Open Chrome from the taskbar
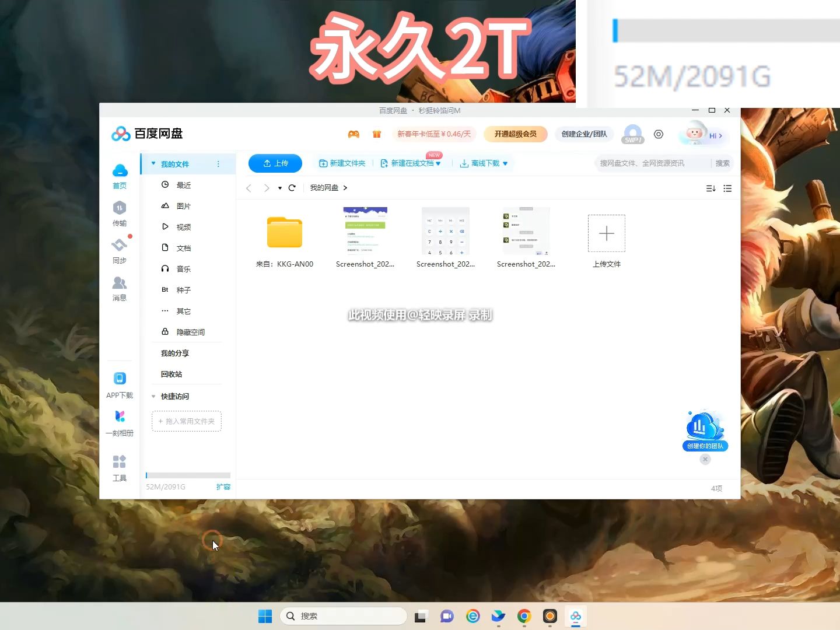Screen dimensions: 840x630 (x=524, y=616)
